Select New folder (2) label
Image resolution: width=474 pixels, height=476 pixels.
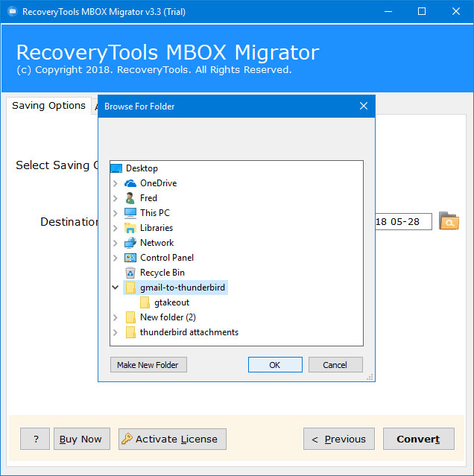pos(168,317)
